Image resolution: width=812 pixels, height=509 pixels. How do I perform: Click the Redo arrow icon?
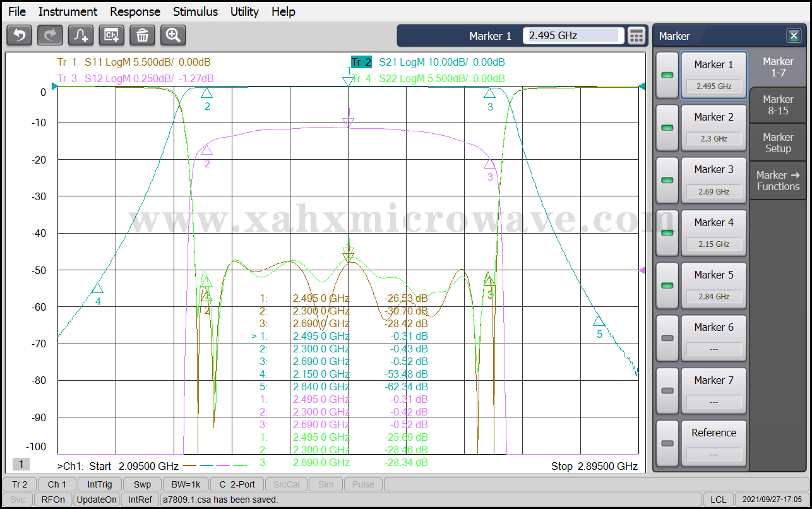tap(50, 35)
